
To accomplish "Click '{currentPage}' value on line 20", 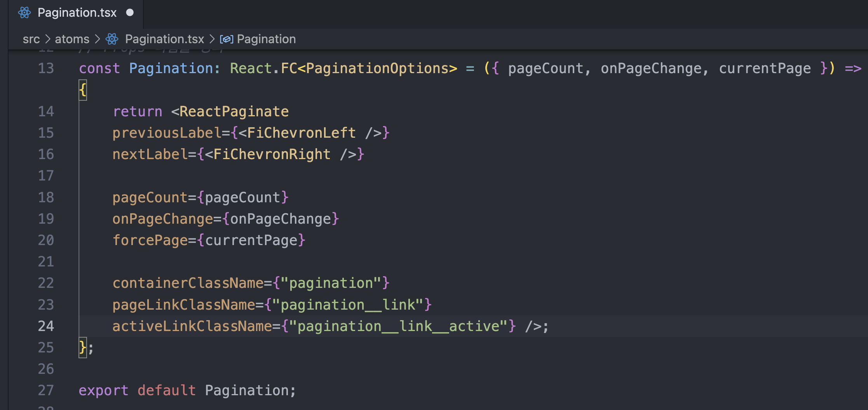I will click(251, 240).
